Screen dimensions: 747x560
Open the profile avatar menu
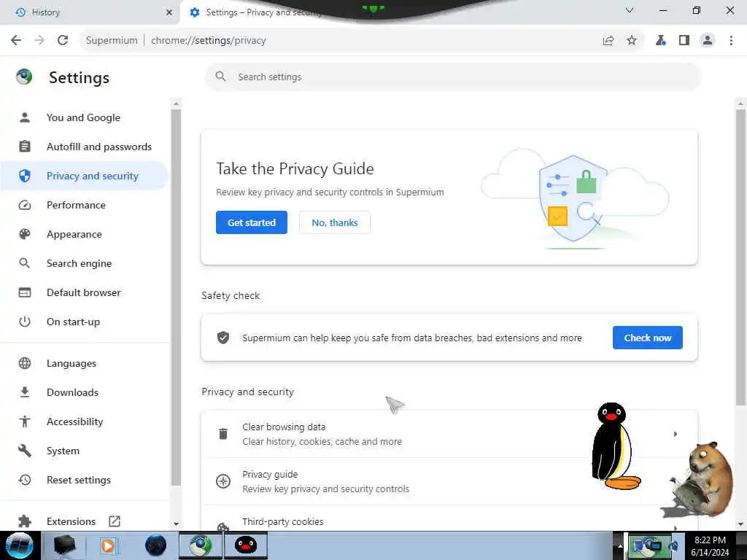(708, 41)
